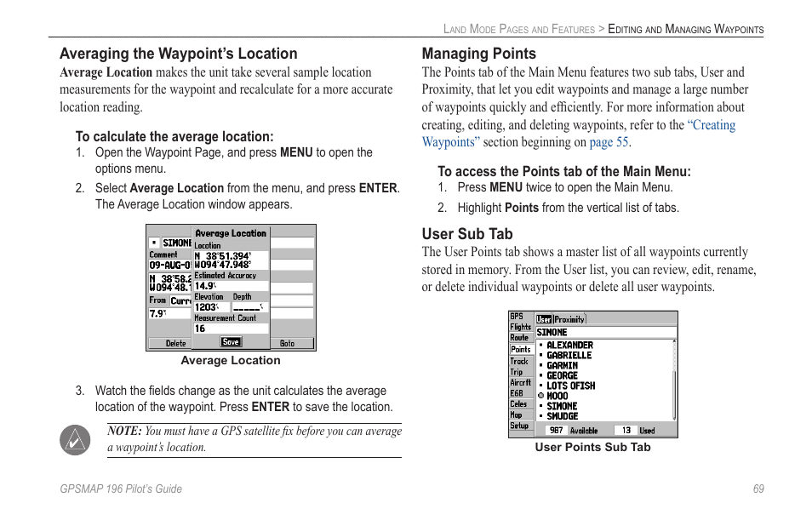Click the SIMONE name entry field
812x526 pixels.
tap(606, 333)
